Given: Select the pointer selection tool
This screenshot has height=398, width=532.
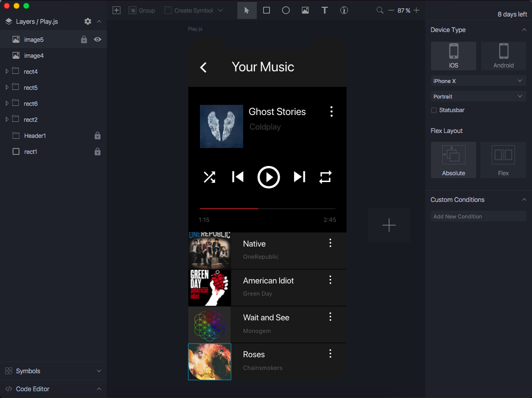Looking at the screenshot, I should pos(247,10).
